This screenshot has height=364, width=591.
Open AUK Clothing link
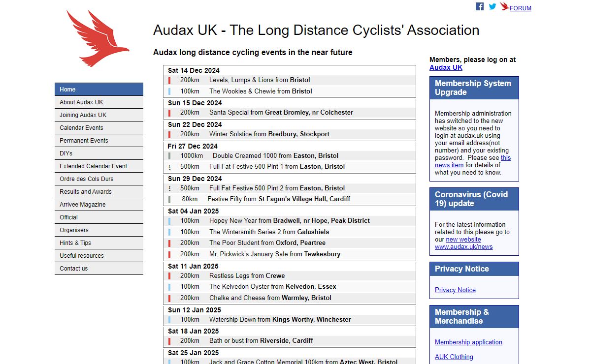tap(454, 357)
